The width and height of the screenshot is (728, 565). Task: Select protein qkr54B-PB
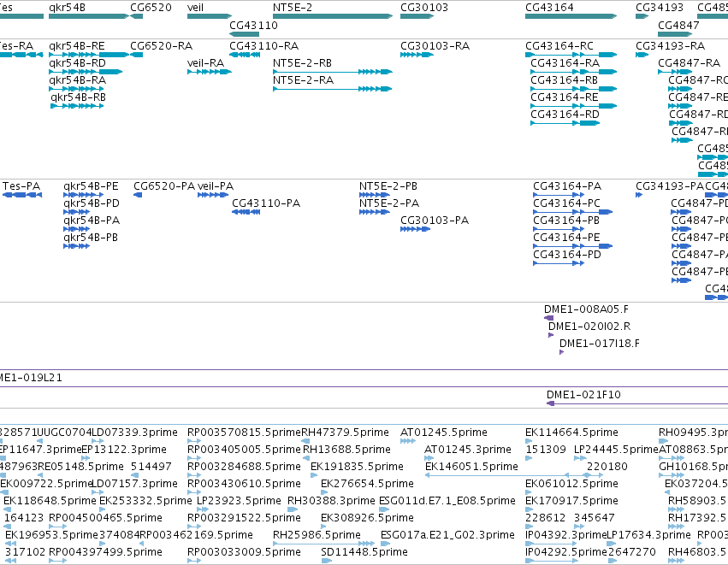[x=77, y=246]
